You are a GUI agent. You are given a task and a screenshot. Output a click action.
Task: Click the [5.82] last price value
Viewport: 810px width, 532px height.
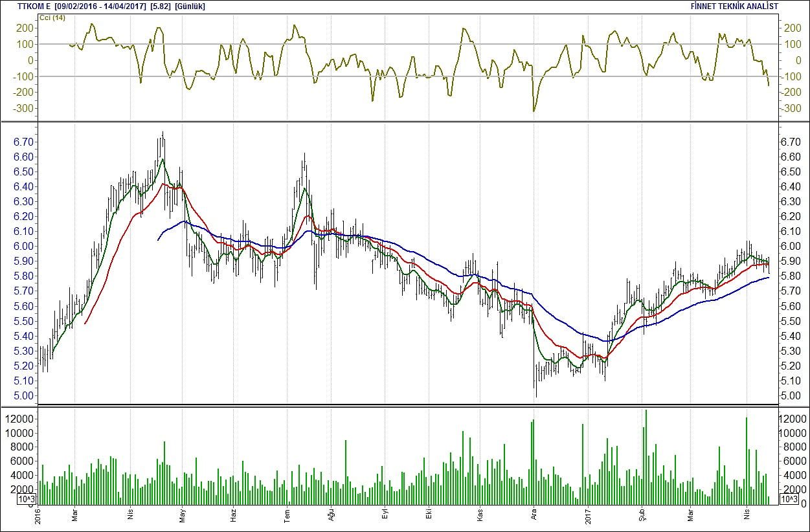click(x=160, y=6)
